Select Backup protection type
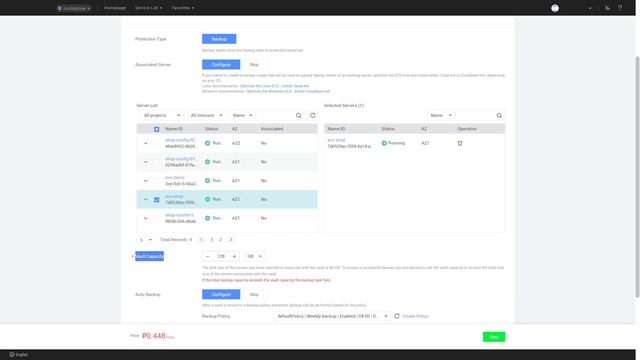 coord(219,39)
